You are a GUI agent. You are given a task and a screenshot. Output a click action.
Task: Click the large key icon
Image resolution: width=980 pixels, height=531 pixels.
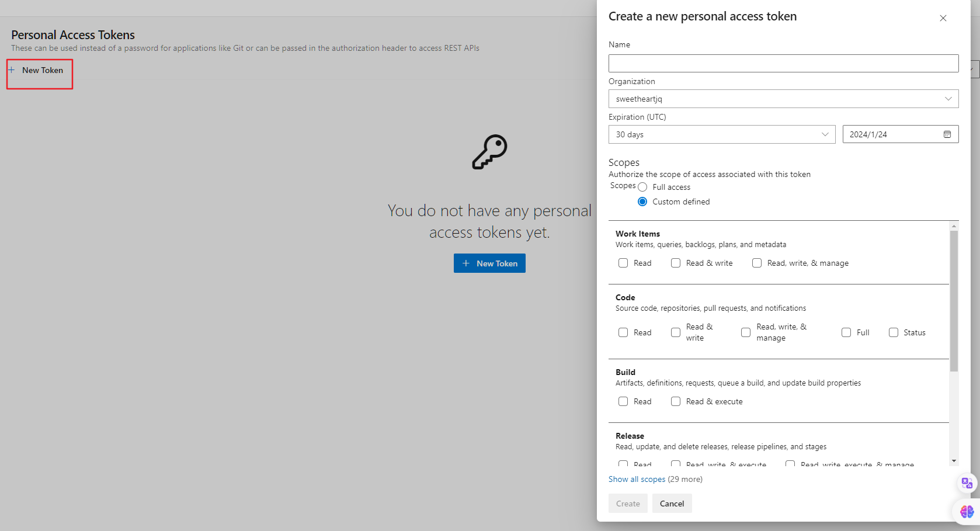(489, 152)
